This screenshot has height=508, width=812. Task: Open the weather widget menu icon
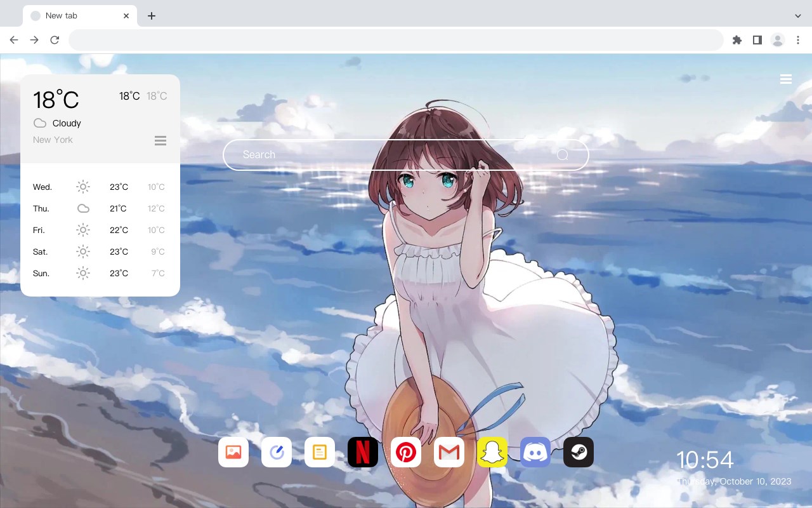pos(160,140)
